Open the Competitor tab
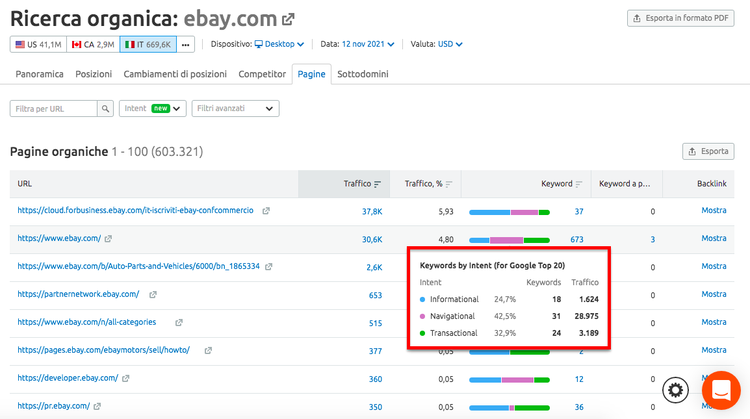This screenshot has width=750, height=419. click(x=262, y=74)
